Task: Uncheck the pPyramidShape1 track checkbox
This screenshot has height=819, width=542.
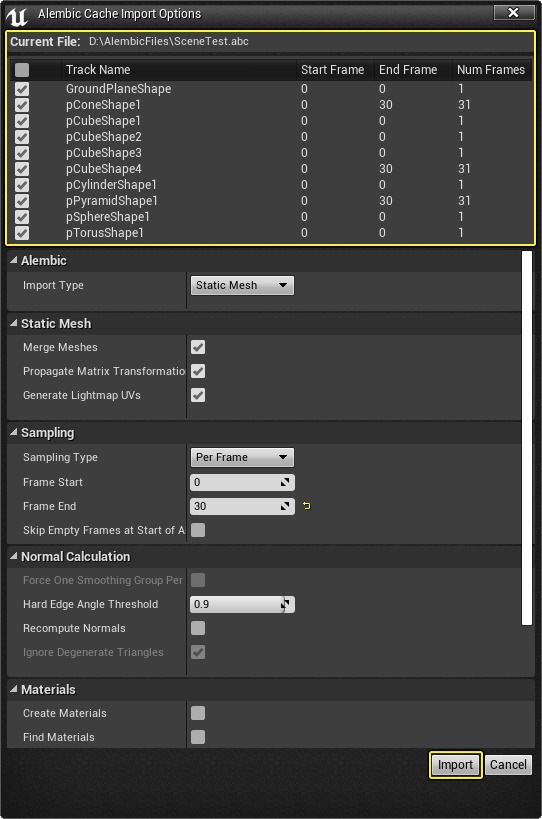Action: coord(22,201)
